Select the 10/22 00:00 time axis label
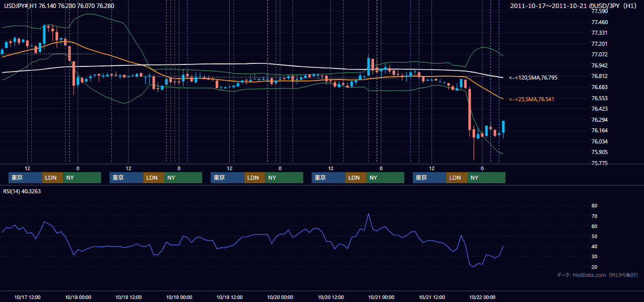Viewport: 644px width, 302px height. [482, 297]
